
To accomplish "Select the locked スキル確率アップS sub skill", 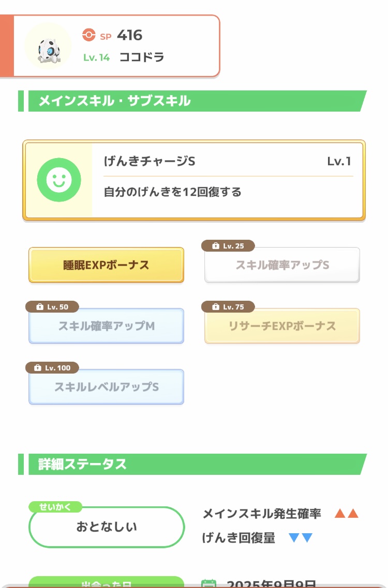I will 282,266.
